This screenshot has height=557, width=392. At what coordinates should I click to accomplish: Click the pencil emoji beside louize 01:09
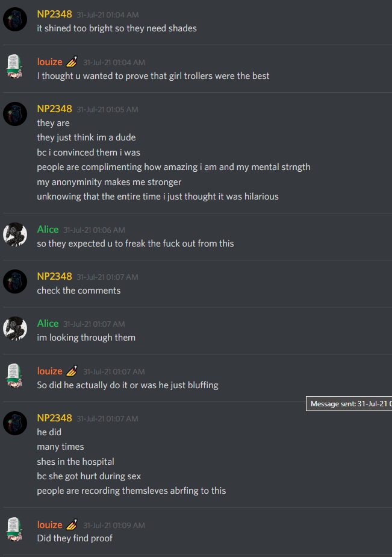pyautogui.click(x=72, y=524)
